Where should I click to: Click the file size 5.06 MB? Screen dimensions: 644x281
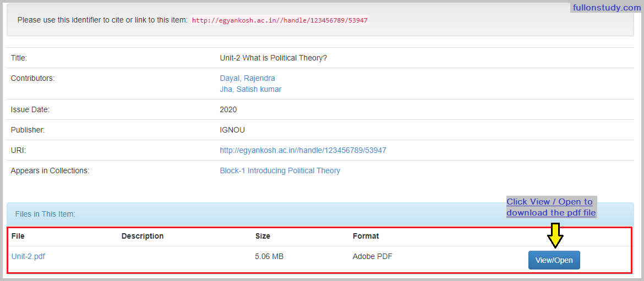click(x=269, y=256)
